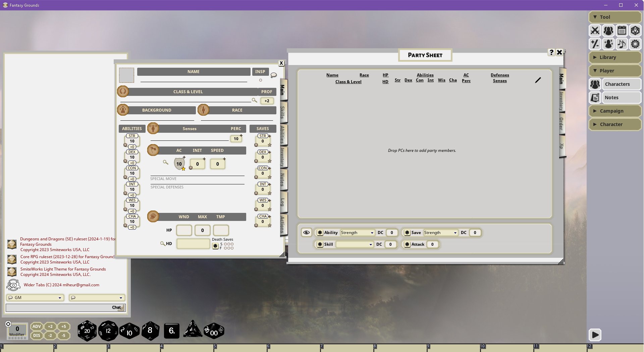This screenshot has width=644, height=352.
Task: Roll the d12 die
Action: click(108, 331)
